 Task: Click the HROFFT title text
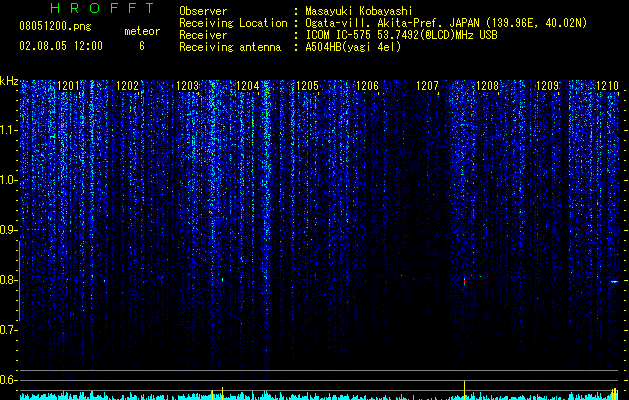coord(103,8)
